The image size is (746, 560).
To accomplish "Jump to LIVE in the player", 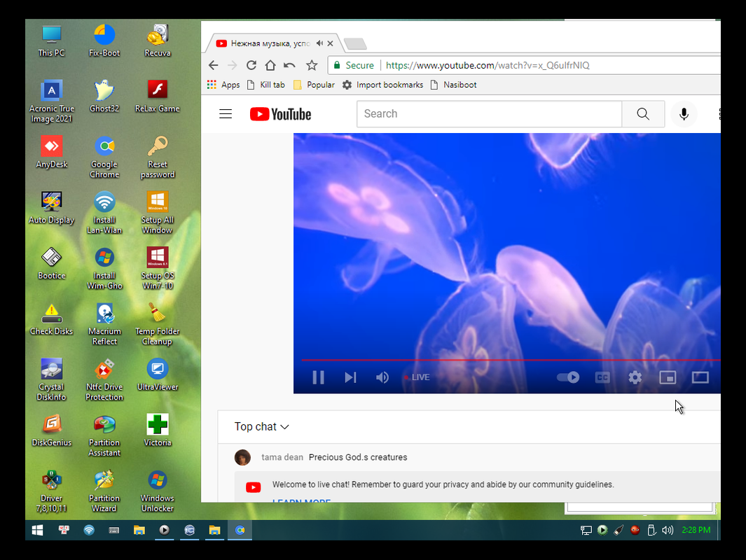I will pyautogui.click(x=417, y=377).
